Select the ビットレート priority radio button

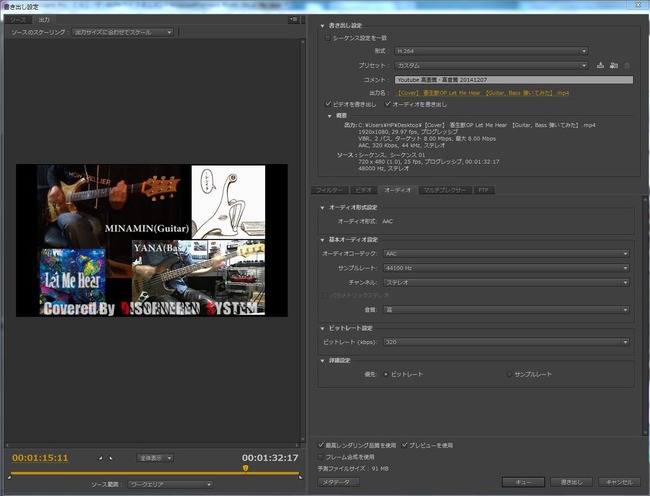(386, 374)
